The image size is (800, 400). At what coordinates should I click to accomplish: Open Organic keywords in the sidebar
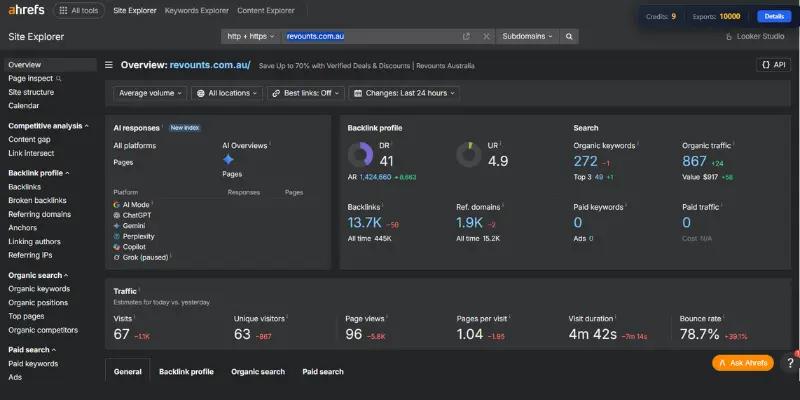point(39,289)
